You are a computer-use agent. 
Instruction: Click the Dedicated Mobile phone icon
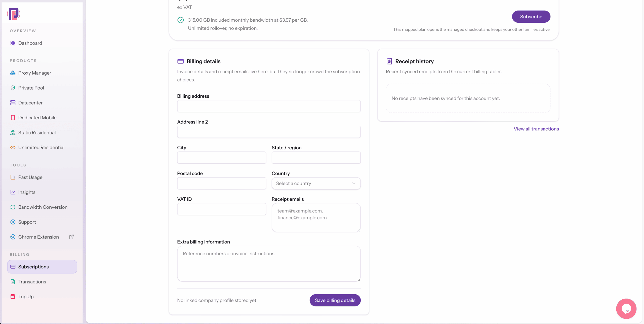click(13, 118)
